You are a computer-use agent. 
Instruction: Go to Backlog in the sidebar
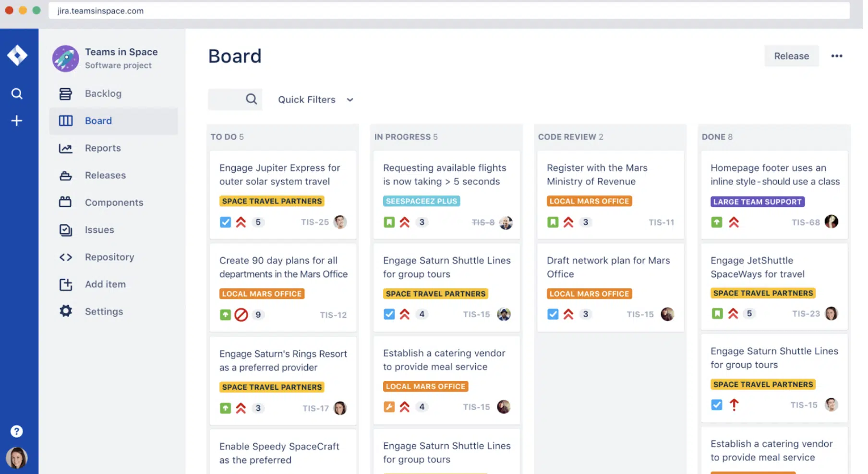pos(103,94)
